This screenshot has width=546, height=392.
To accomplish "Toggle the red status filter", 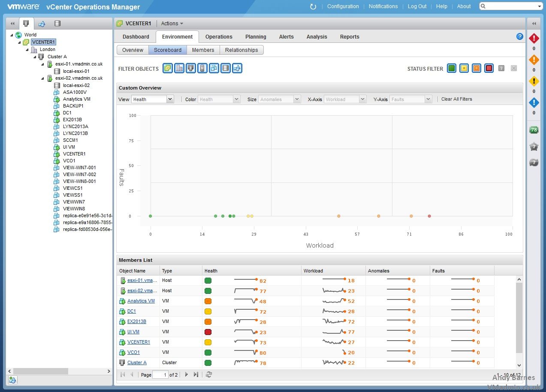I will (x=489, y=68).
